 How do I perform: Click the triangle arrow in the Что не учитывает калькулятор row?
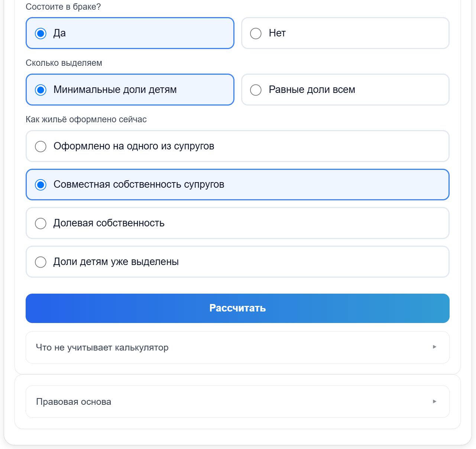434,347
